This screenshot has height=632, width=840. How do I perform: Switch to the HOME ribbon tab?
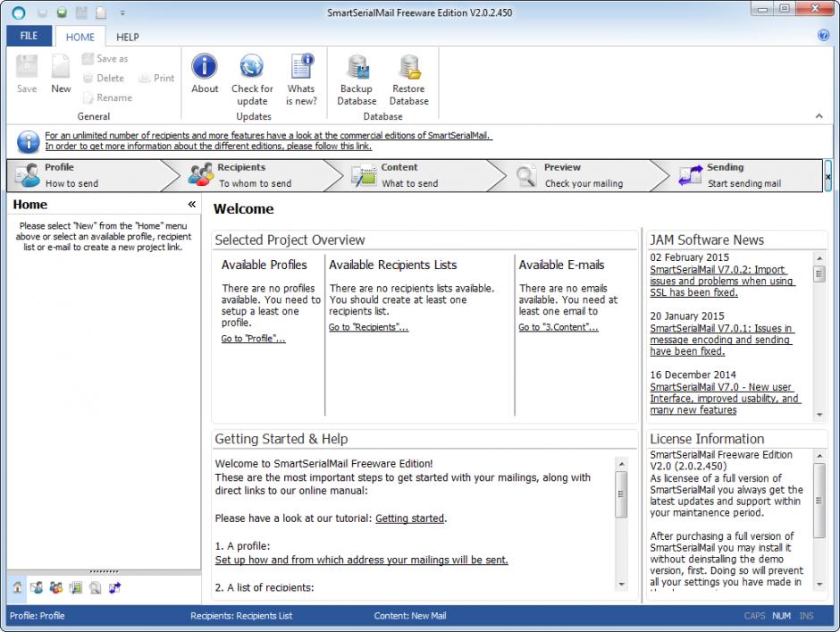(80, 37)
